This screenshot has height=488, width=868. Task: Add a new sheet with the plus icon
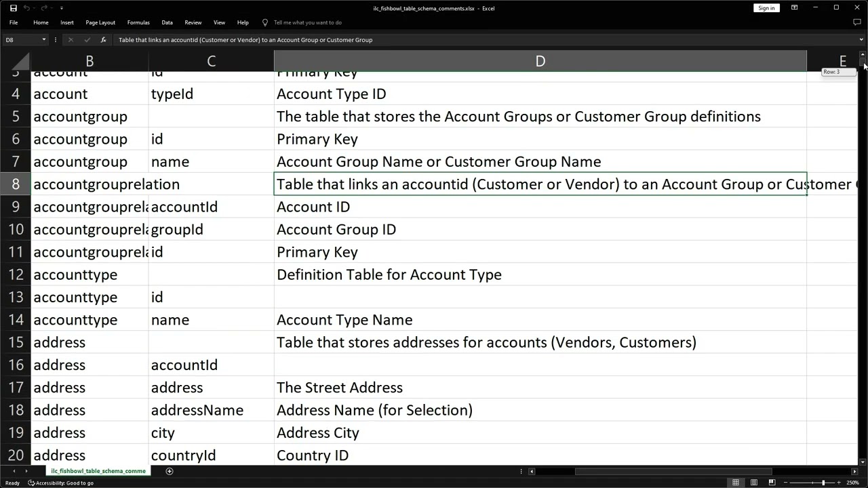click(x=170, y=471)
